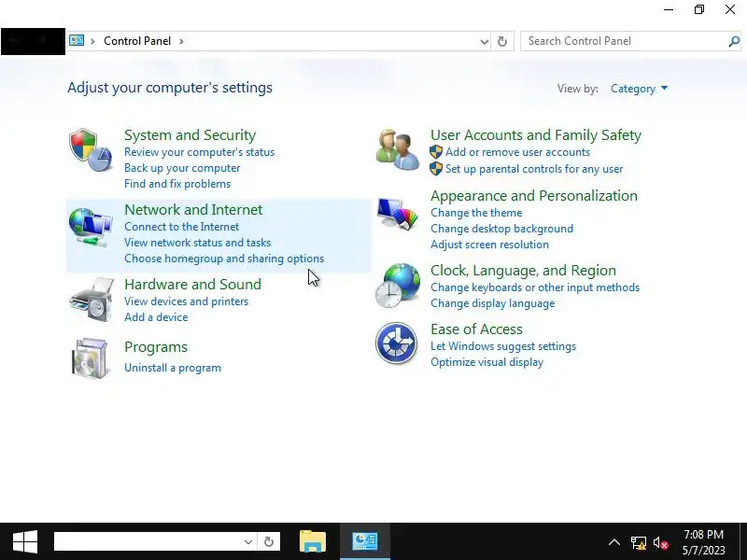The image size is (747, 560).
Task: Open Adjust screen resolution
Action: click(489, 245)
